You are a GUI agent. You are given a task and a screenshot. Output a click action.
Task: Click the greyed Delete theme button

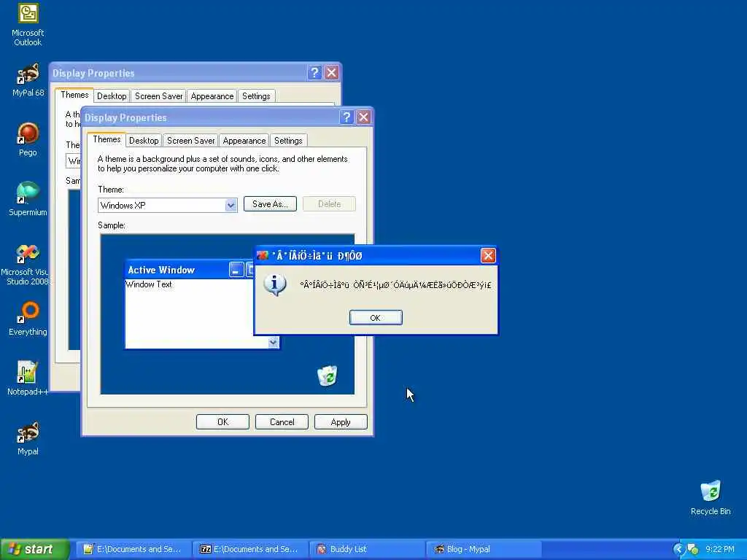329,204
